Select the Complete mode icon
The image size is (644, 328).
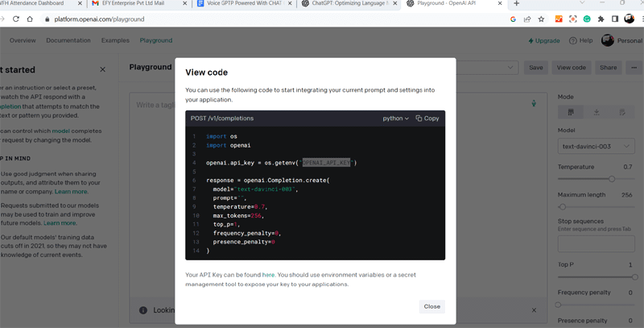coord(571,112)
